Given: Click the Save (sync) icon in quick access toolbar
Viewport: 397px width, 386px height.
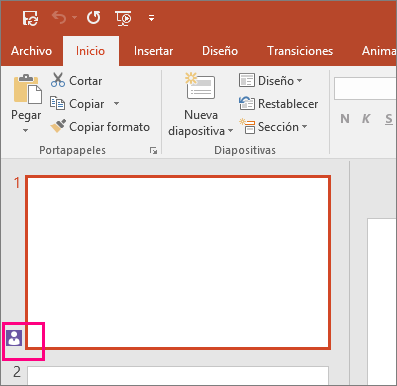Looking at the screenshot, I should pos(30,18).
